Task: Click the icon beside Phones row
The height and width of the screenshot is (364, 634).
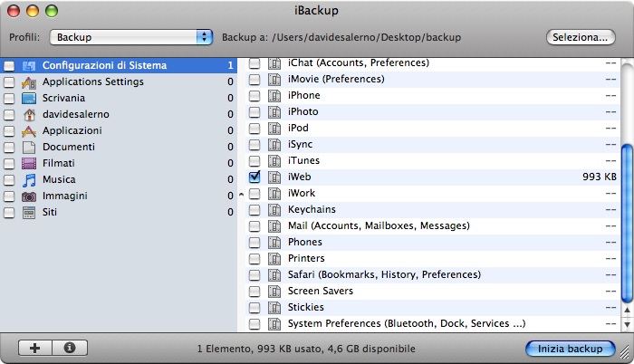Action: pyautogui.click(x=274, y=243)
